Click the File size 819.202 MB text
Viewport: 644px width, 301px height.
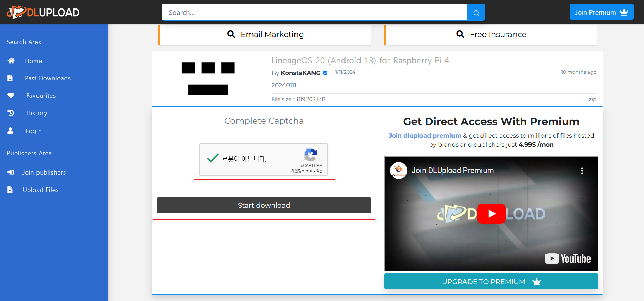click(298, 99)
